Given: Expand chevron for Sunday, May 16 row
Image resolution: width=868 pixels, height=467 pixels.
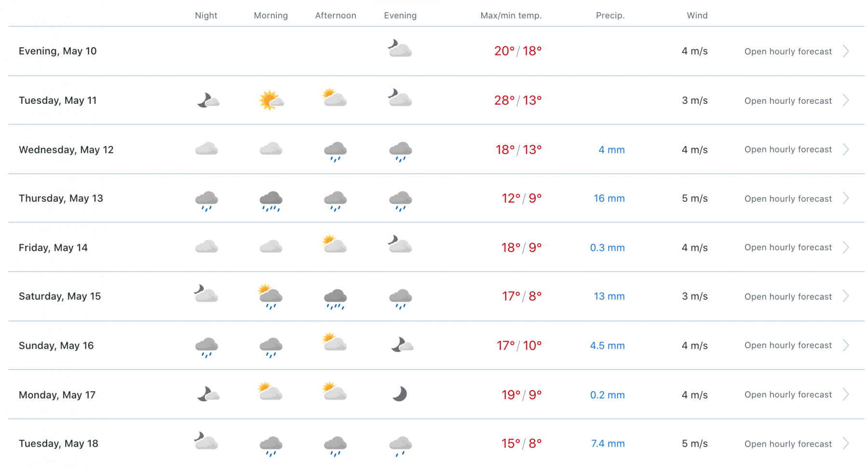Looking at the screenshot, I should coord(846,345).
